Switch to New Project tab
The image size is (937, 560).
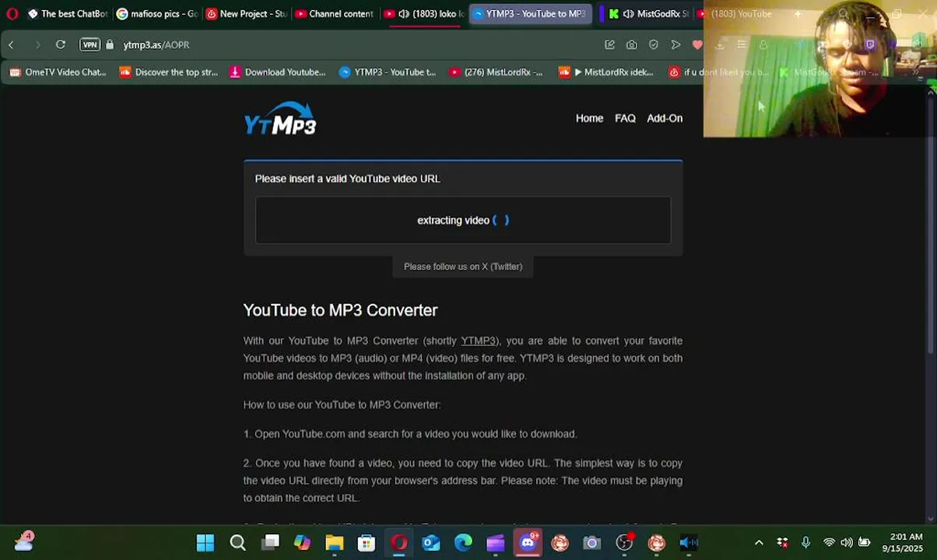[x=247, y=14]
